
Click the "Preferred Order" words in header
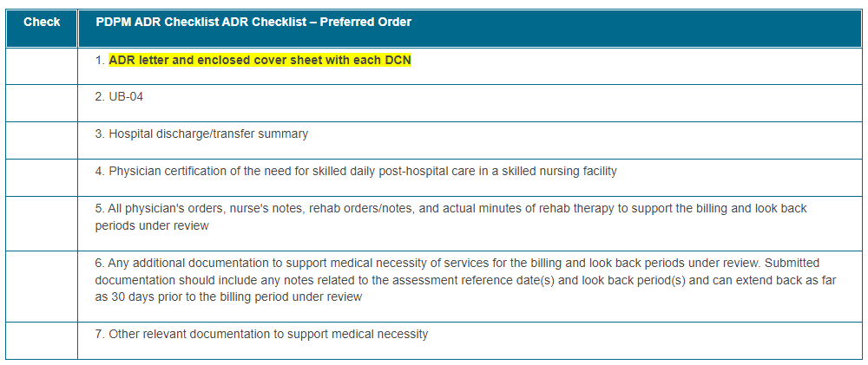point(365,22)
